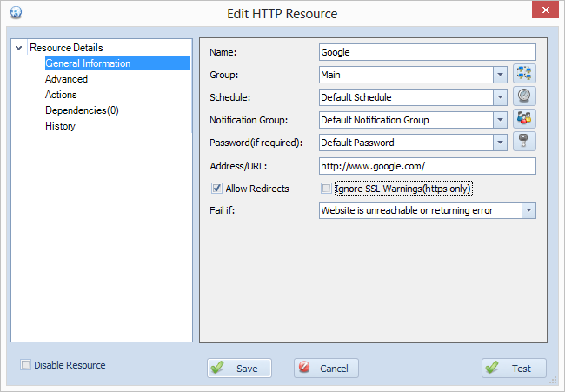Open the Fail if condition dropdown
Viewport: 565px width, 392px height.
[528, 210]
